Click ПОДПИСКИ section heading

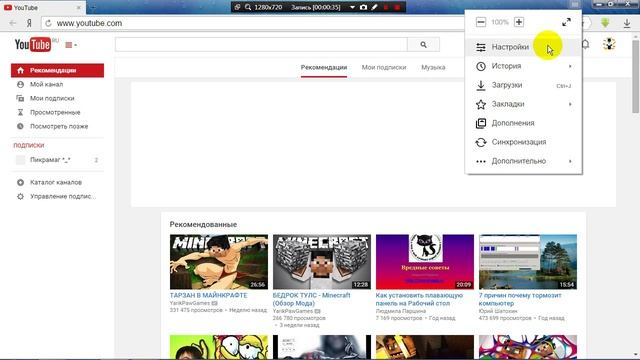coord(29,145)
